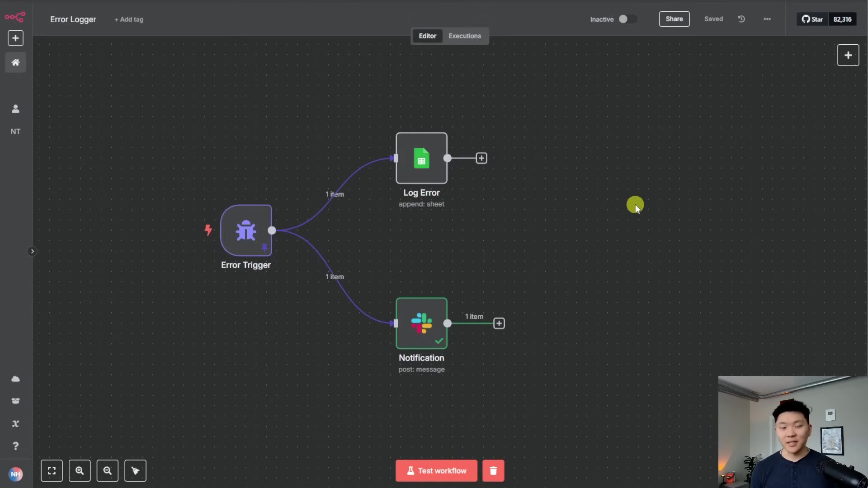The image size is (868, 488).
Task: Click the Google Sheets Log Error node
Action: pyautogui.click(x=421, y=158)
